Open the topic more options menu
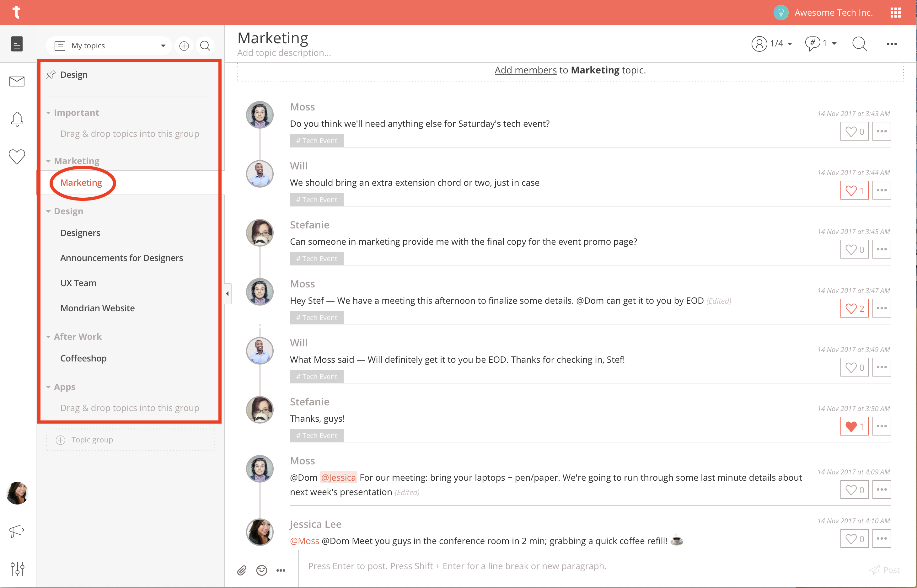Image resolution: width=917 pixels, height=588 pixels. click(892, 44)
